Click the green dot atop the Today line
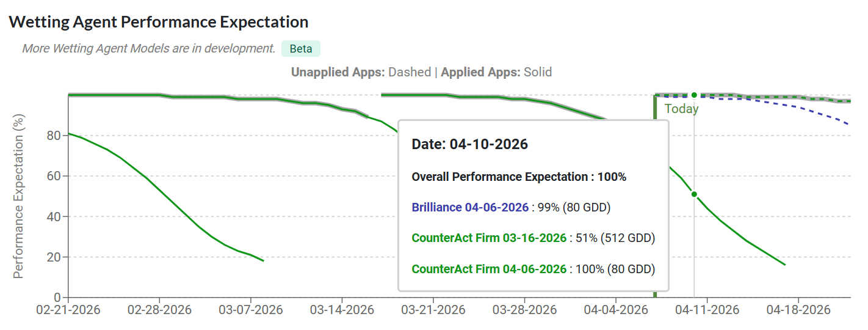 coord(694,95)
